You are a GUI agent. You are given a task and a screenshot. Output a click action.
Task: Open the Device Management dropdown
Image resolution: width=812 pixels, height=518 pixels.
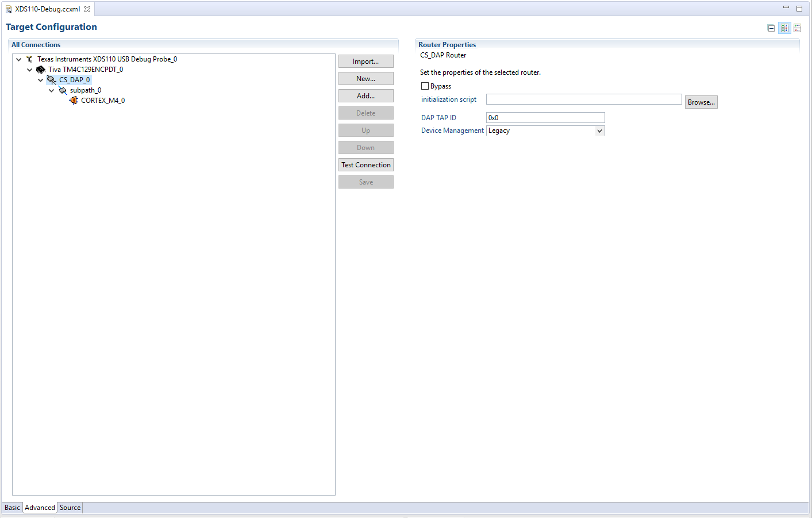599,131
